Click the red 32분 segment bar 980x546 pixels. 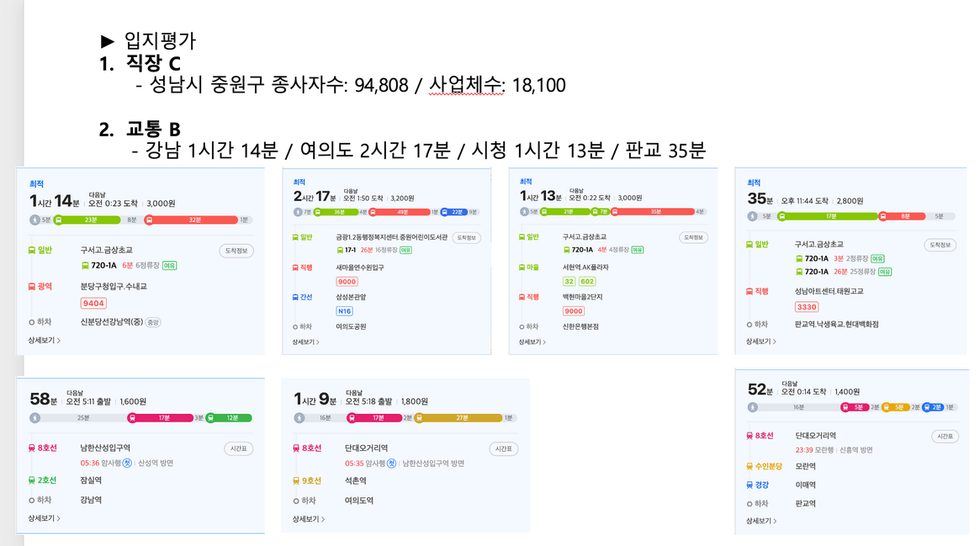pyautogui.click(x=193, y=220)
